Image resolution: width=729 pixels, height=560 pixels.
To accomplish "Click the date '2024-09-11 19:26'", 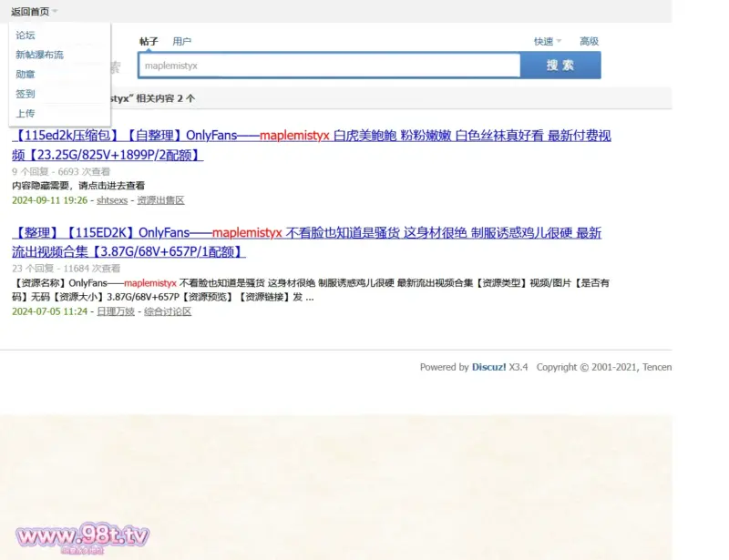I will (50, 200).
